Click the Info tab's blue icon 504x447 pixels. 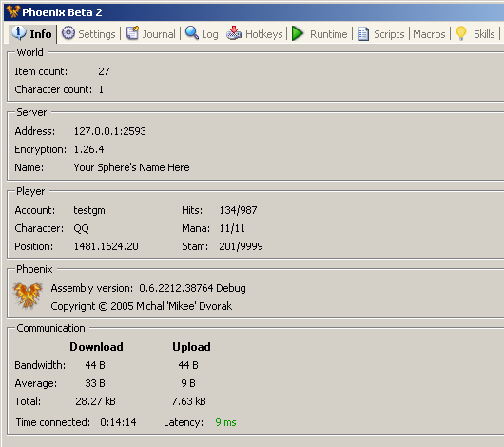(x=19, y=33)
